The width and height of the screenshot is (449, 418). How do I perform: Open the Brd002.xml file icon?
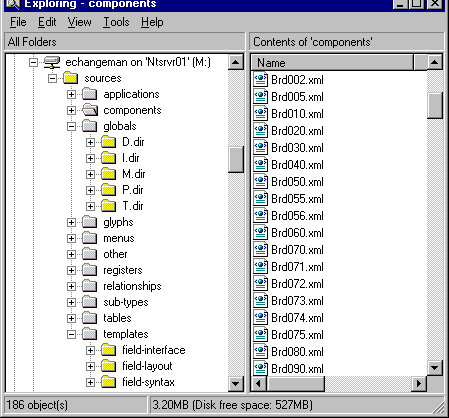click(260, 80)
